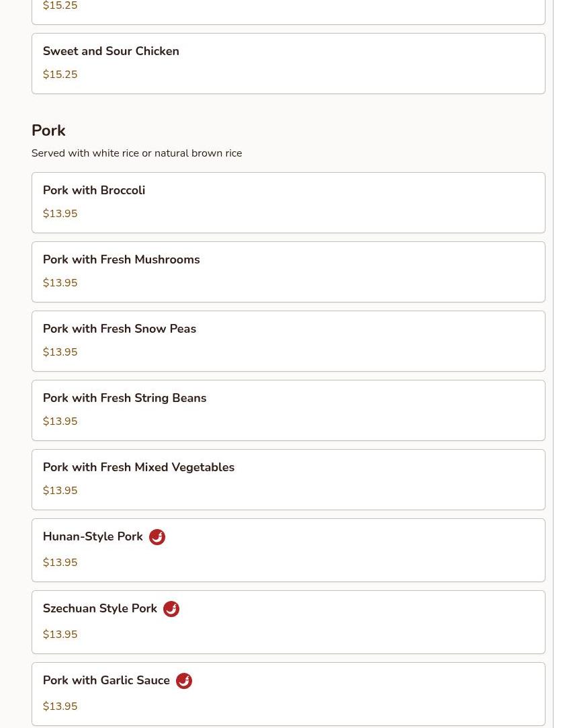
Task: Choose the Pork with Fresh Snow Peas title
Action: [120, 329]
